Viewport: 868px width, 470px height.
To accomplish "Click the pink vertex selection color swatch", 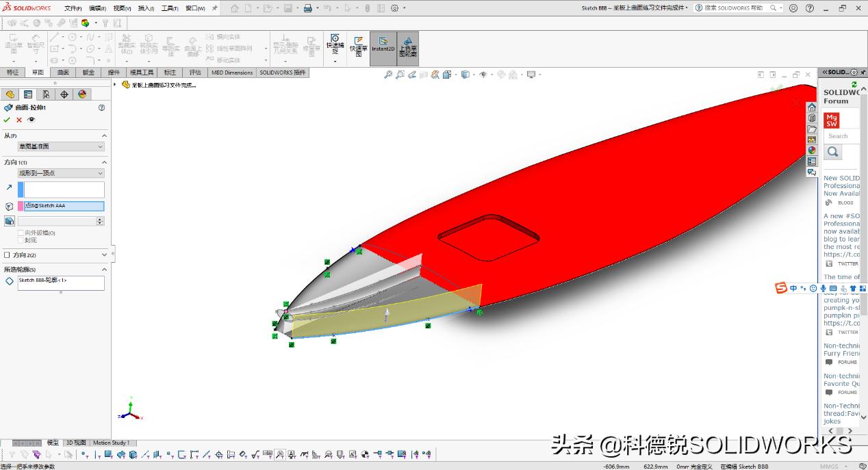I will tap(21, 206).
